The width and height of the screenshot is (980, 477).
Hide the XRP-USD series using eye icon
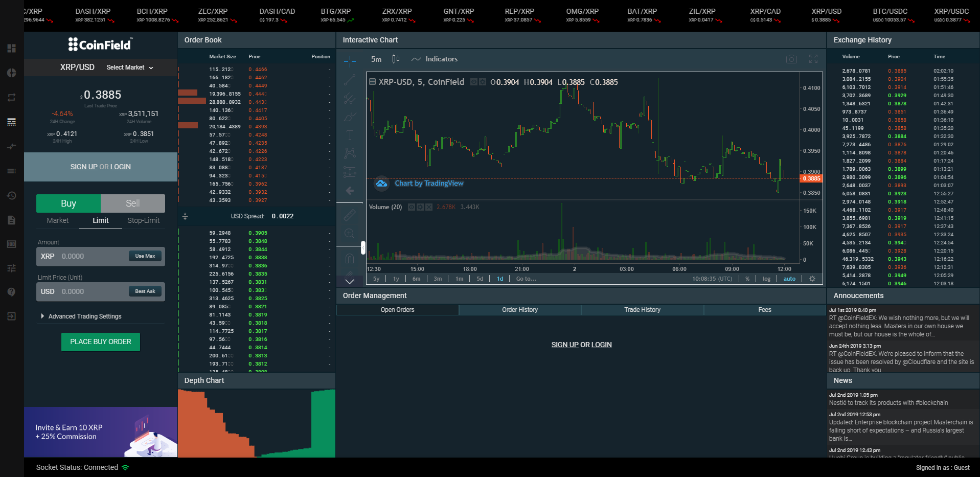[x=473, y=82]
